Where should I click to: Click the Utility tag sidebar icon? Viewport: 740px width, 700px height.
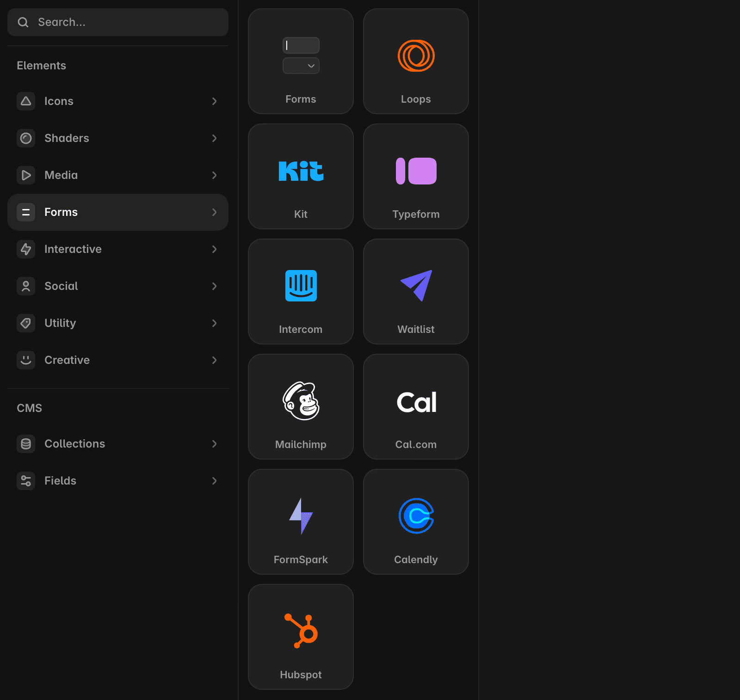point(26,323)
